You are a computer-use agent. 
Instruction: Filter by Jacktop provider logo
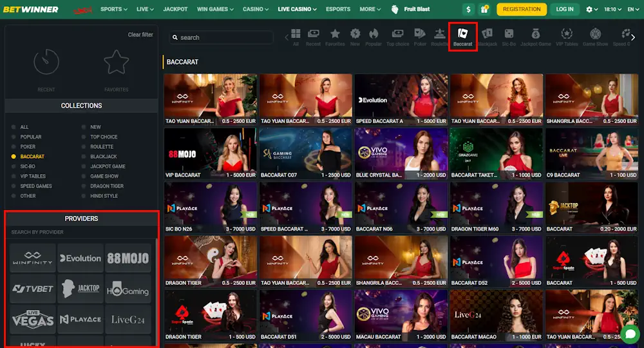[80, 289]
